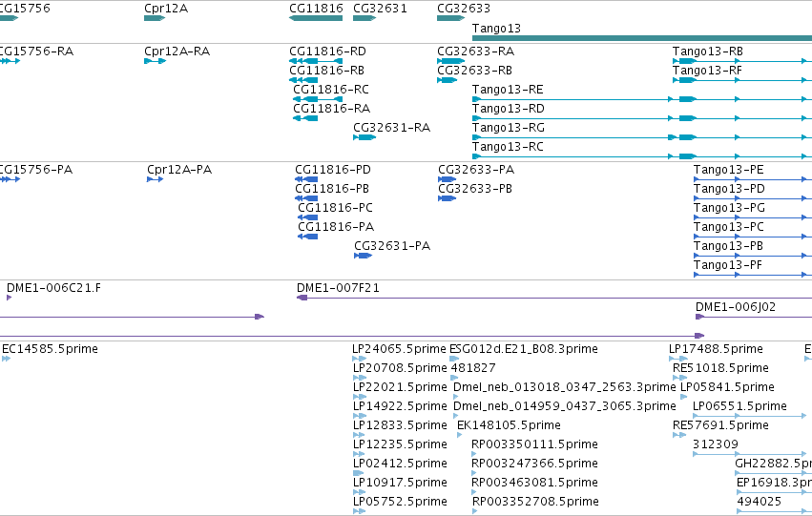Select EST RP003350111.5prime
812x516 pixels.
click(x=534, y=445)
